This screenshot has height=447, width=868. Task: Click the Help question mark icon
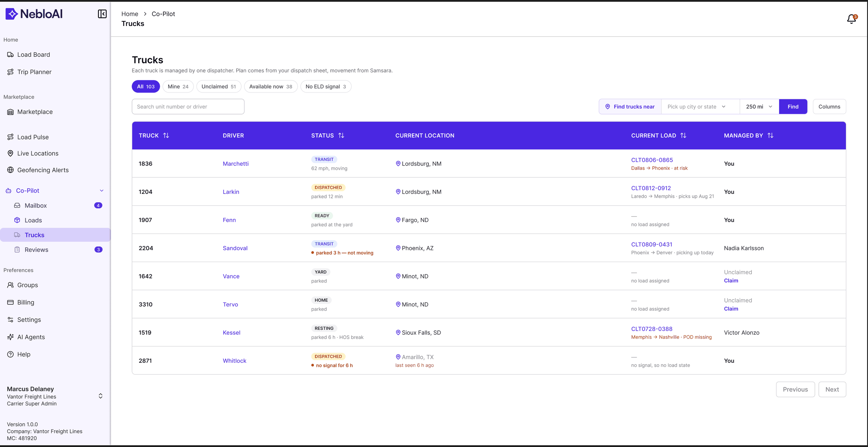[10, 354]
